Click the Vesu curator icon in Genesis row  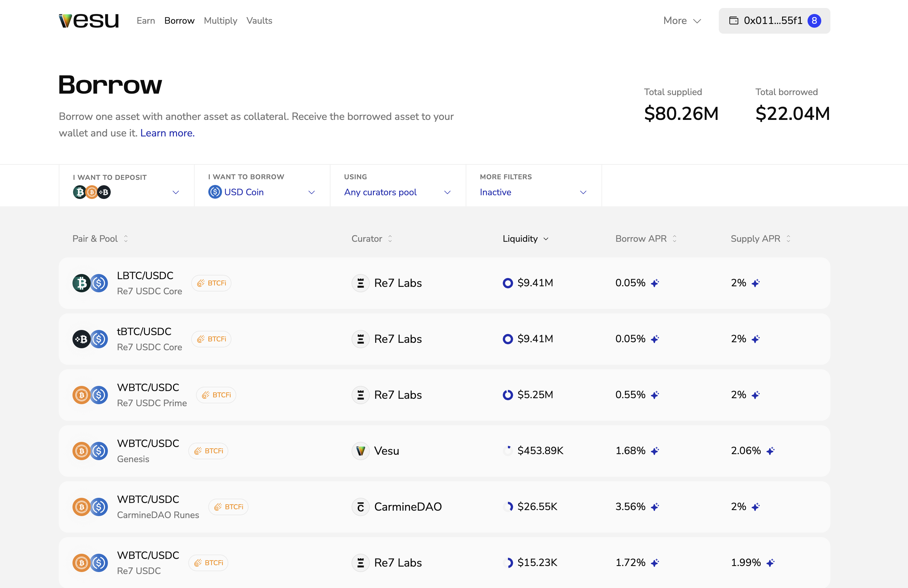coord(360,451)
